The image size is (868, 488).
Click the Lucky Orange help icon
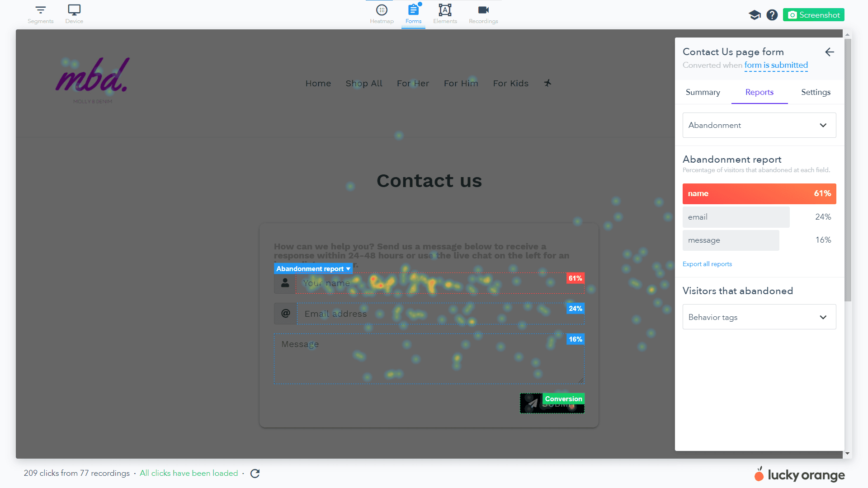(771, 15)
